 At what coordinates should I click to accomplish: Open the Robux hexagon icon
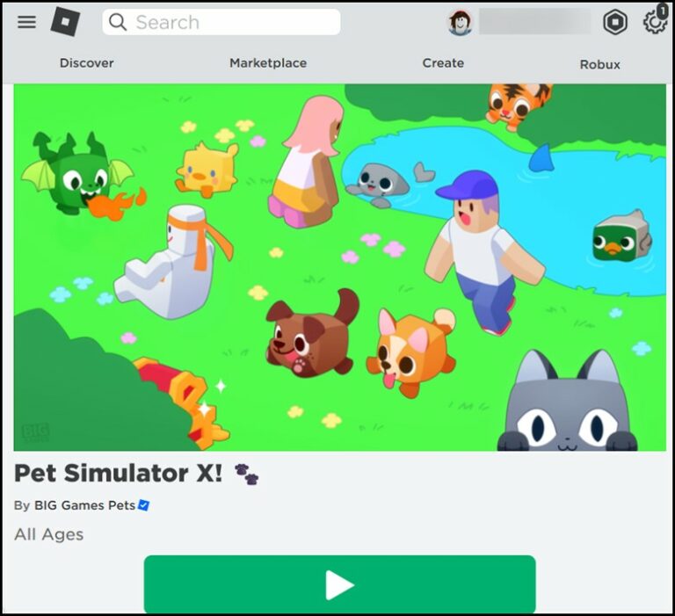pos(614,22)
